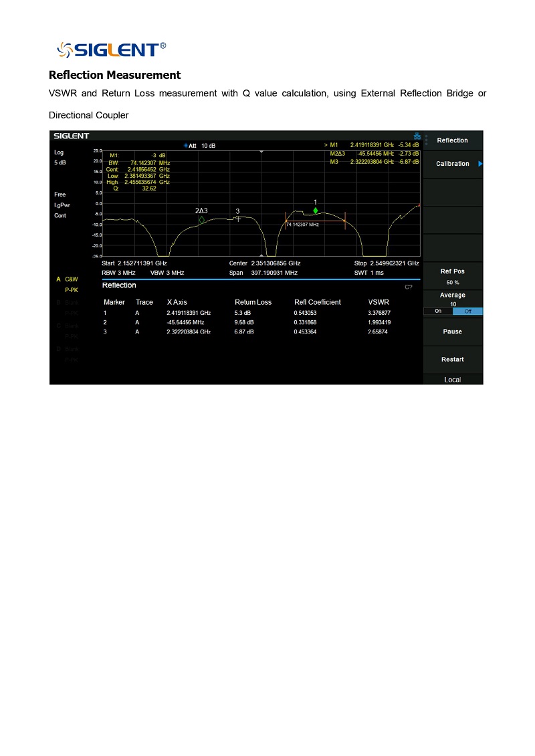Click Refl Coefficient column header
The height and width of the screenshot is (756, 535).
tap(318, 302)
